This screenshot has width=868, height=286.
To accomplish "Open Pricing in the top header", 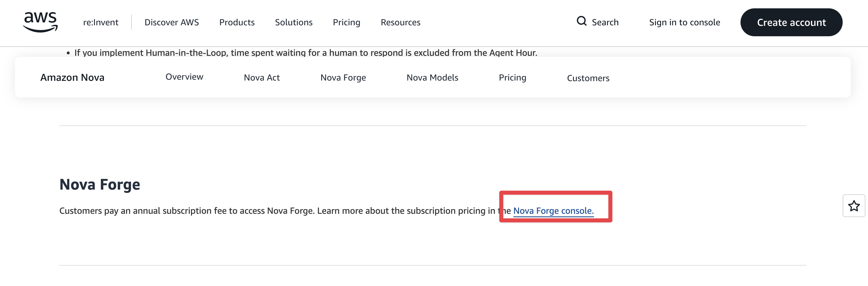I will point(347,22).
